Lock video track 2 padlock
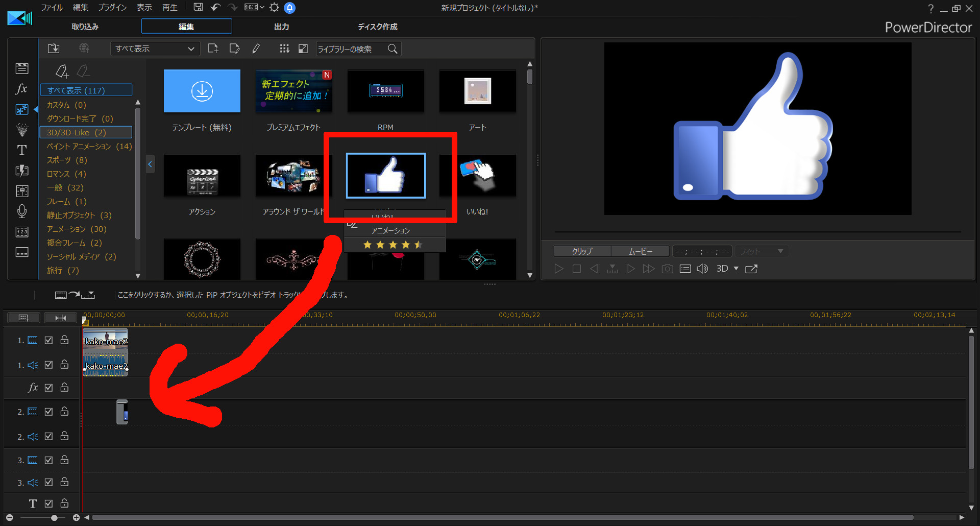The width and height of the screenshot is (980, 526). click(x=64, y=411)
